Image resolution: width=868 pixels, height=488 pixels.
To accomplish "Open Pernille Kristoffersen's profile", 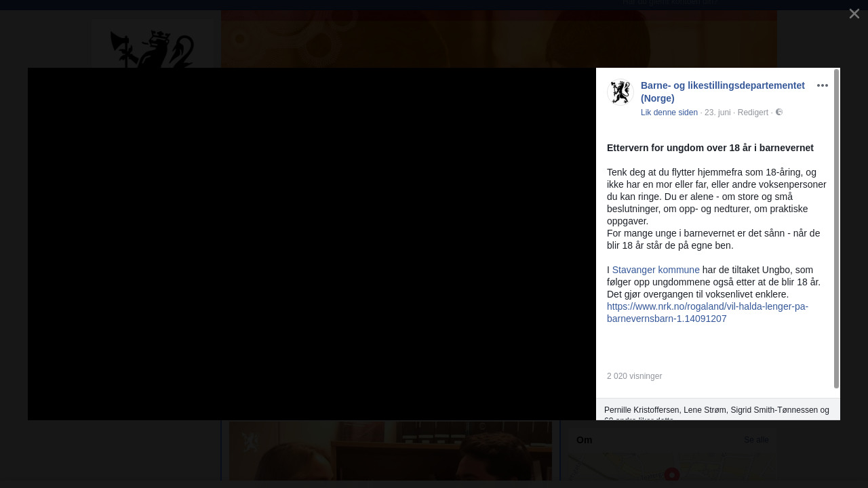I will coord(641,410).
